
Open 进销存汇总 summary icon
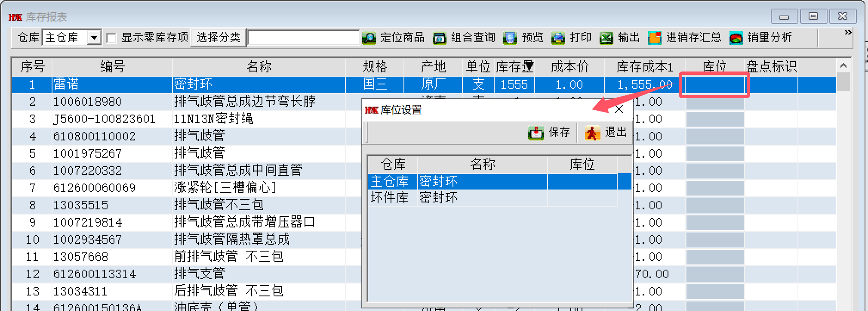point(654,38)
